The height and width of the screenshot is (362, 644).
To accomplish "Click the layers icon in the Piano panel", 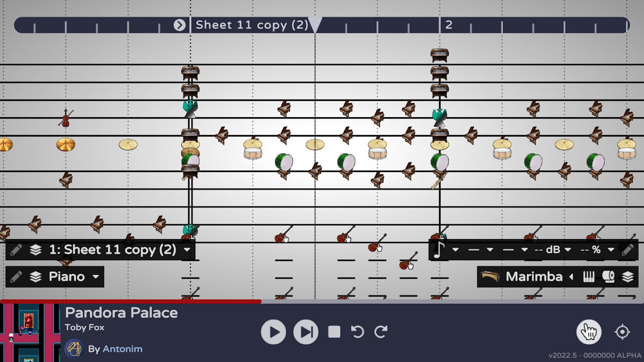I will tap(36, 277).
